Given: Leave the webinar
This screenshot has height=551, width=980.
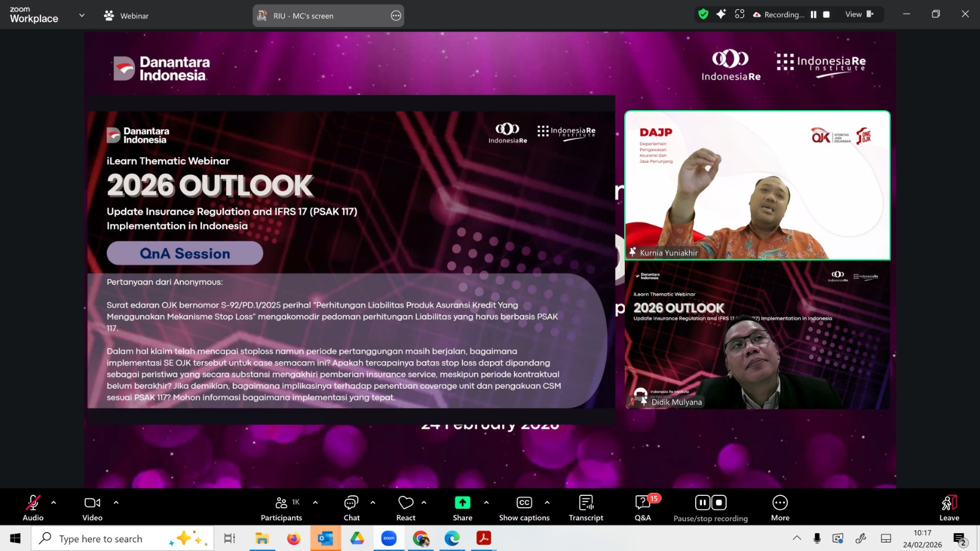Looking at the screenshot, I should coord(949,508).
